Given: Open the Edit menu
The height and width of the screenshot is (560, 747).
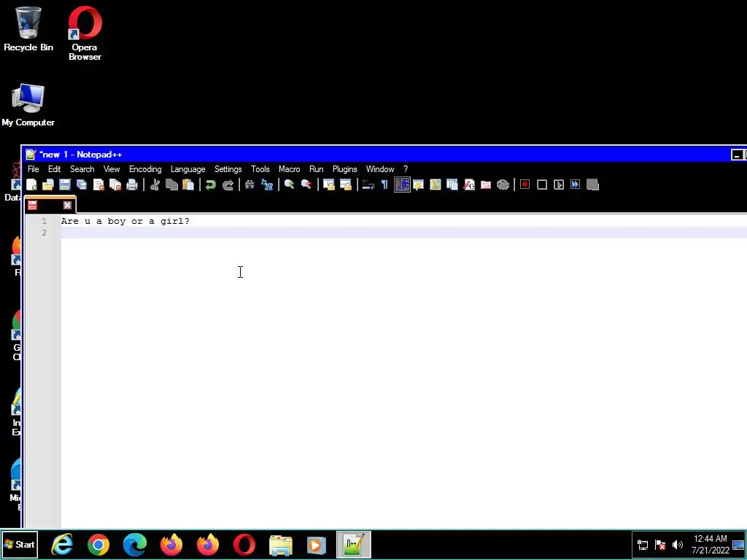Looking at the screenshot, I should coord(54,169).
